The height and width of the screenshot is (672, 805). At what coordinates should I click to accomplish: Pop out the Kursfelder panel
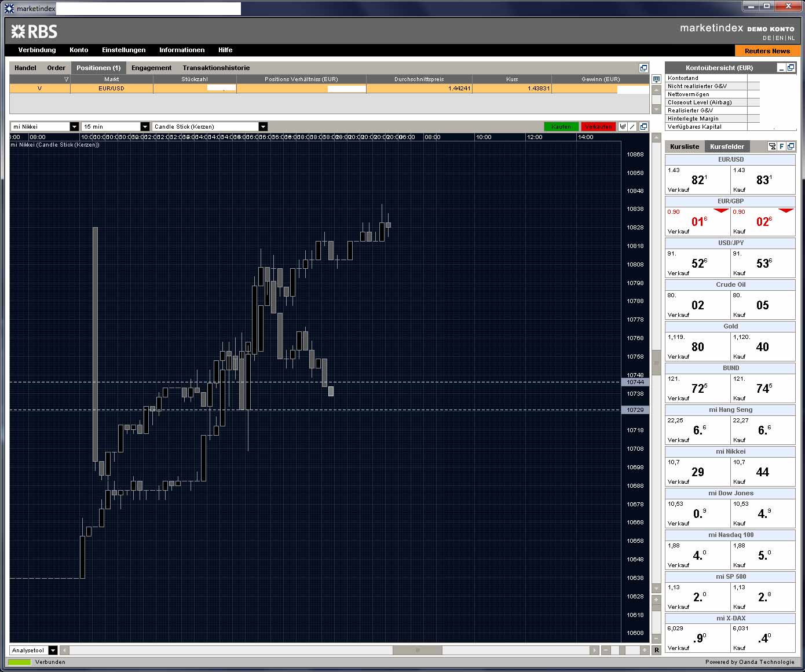click(791, 147)
